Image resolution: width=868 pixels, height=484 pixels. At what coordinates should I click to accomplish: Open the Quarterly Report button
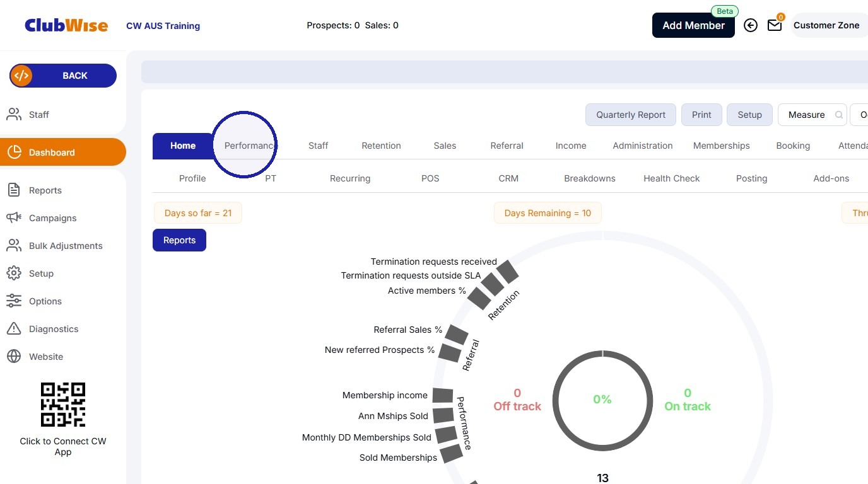coord(631,115)
